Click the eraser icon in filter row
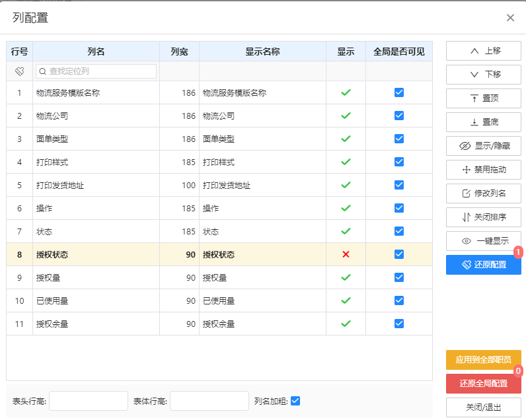This screenshot has width=526, height=420. [x=19, y=71]
